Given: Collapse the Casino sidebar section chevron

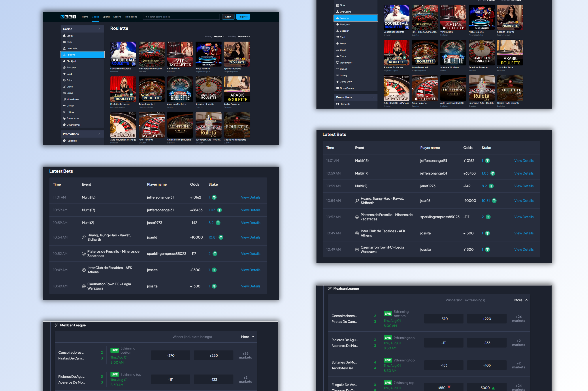Looking at the screenshot, I should pos(99,29).
